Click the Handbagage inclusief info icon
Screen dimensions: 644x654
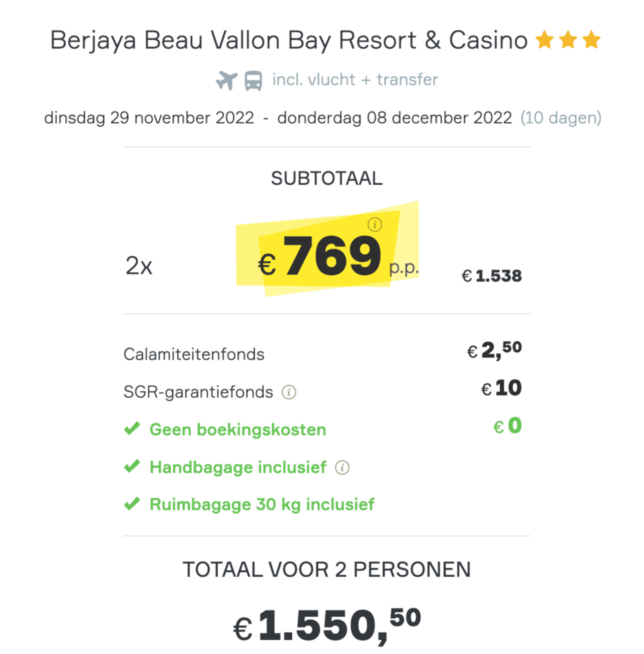tap(342, 467)
